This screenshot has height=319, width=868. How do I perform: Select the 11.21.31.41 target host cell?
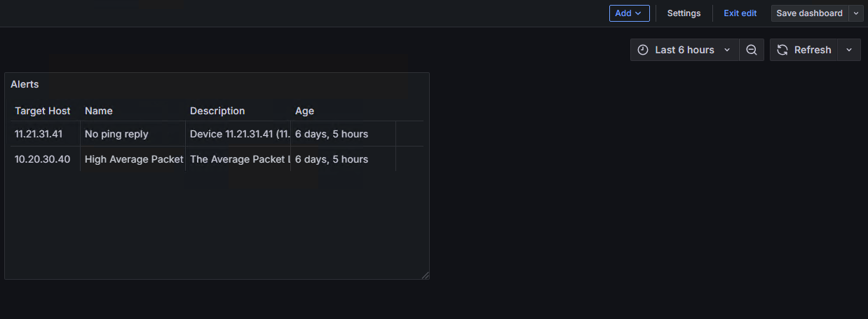pos(39,134)
